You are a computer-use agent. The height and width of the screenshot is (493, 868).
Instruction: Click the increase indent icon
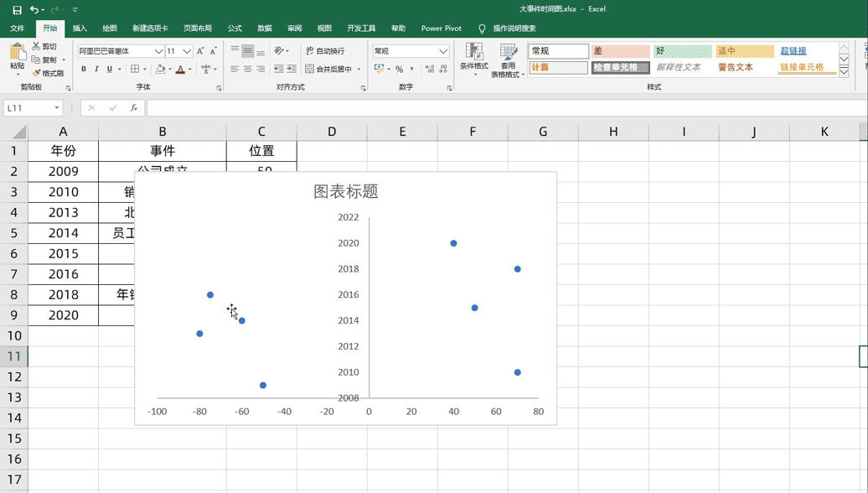[292, 69]
